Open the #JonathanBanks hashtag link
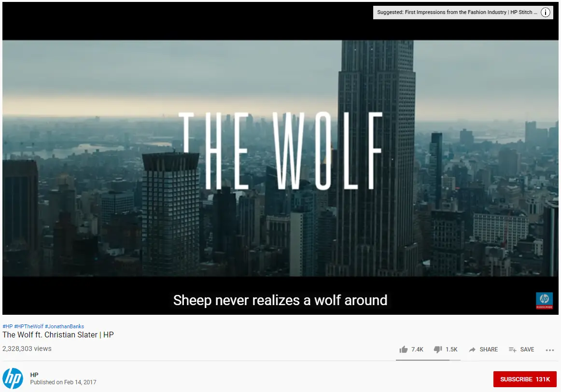 pyautogui.click(x=64, y=326)
